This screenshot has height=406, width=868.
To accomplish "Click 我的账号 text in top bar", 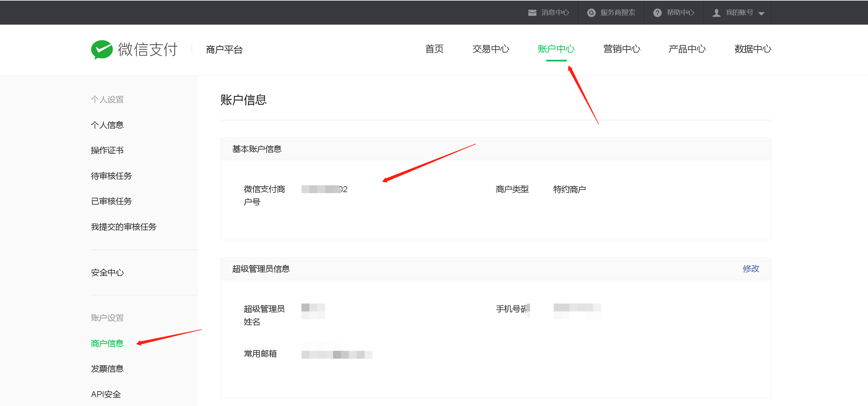I will pos(739,12).
